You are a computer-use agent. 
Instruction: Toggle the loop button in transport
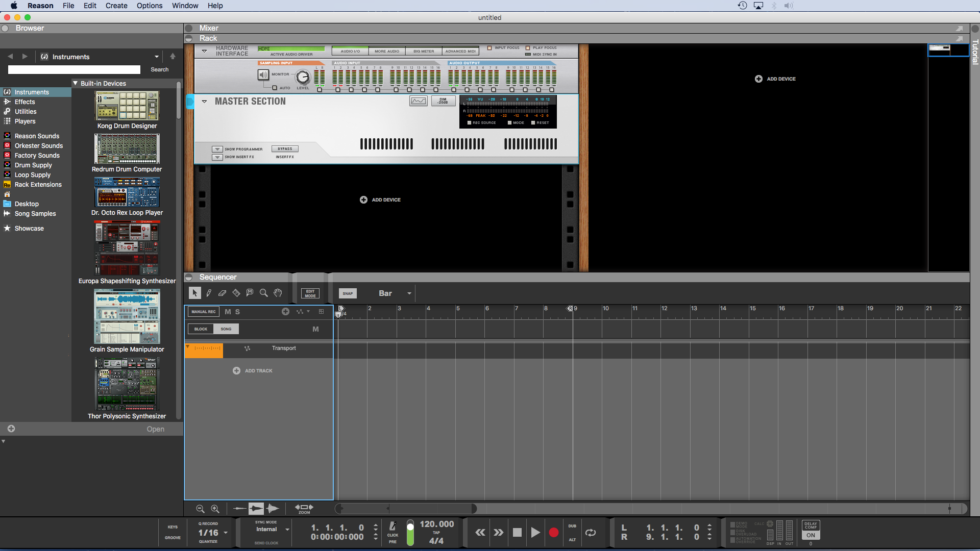[x=591, y=533]
